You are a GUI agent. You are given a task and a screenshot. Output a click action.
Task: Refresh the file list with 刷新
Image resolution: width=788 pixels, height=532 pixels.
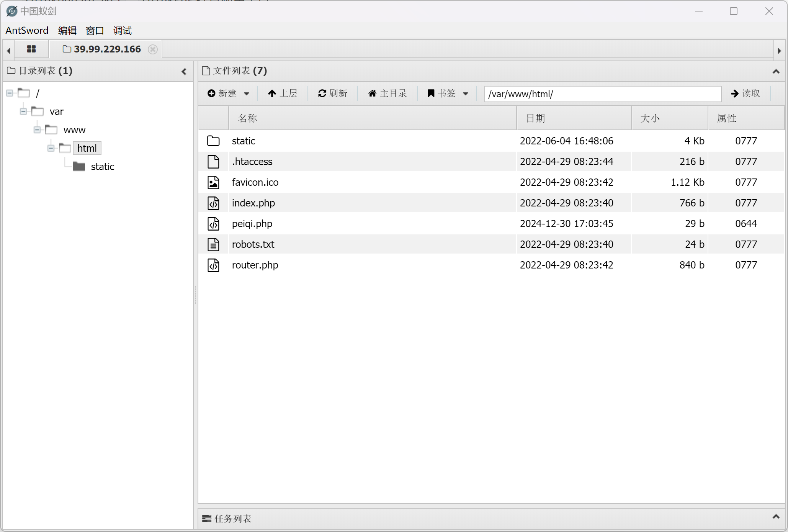tap(332, 93)
